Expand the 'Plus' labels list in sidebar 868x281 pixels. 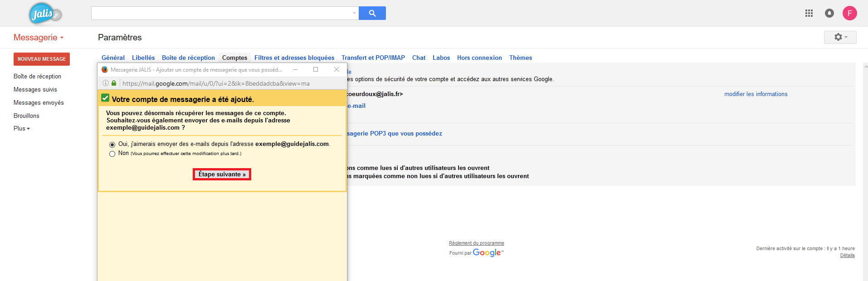click(x=21, y=128)
